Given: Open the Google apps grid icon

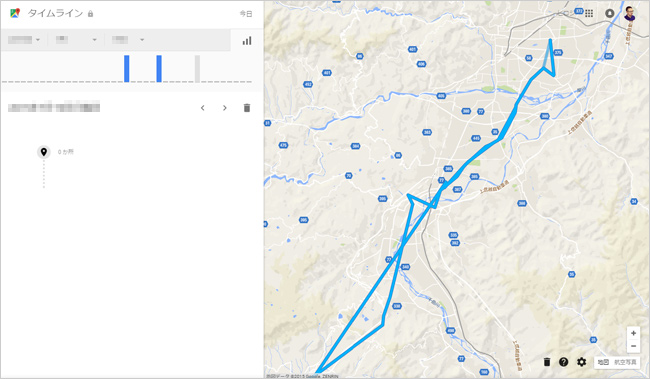Looking at the screenshot, I should (x=589, y=13).
